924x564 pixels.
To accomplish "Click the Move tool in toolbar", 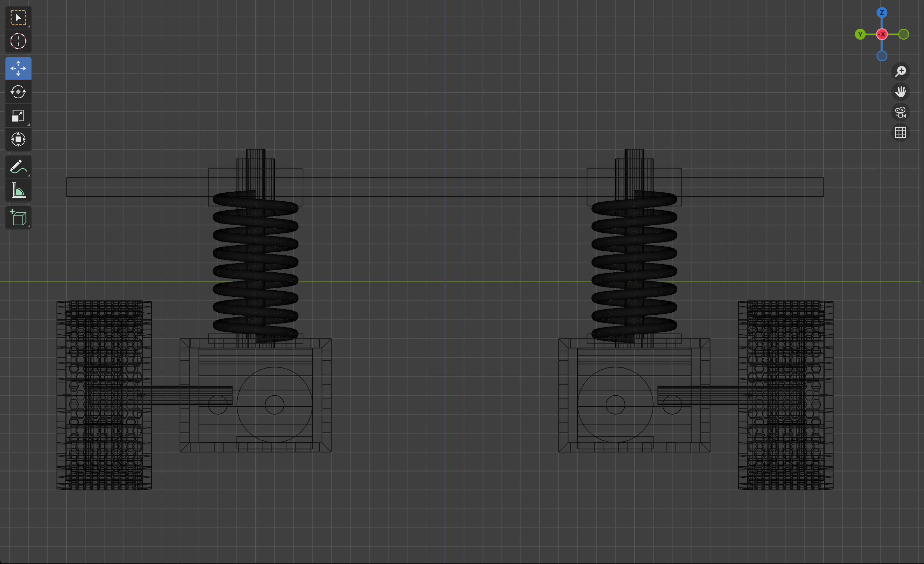I will coord(18,68).
